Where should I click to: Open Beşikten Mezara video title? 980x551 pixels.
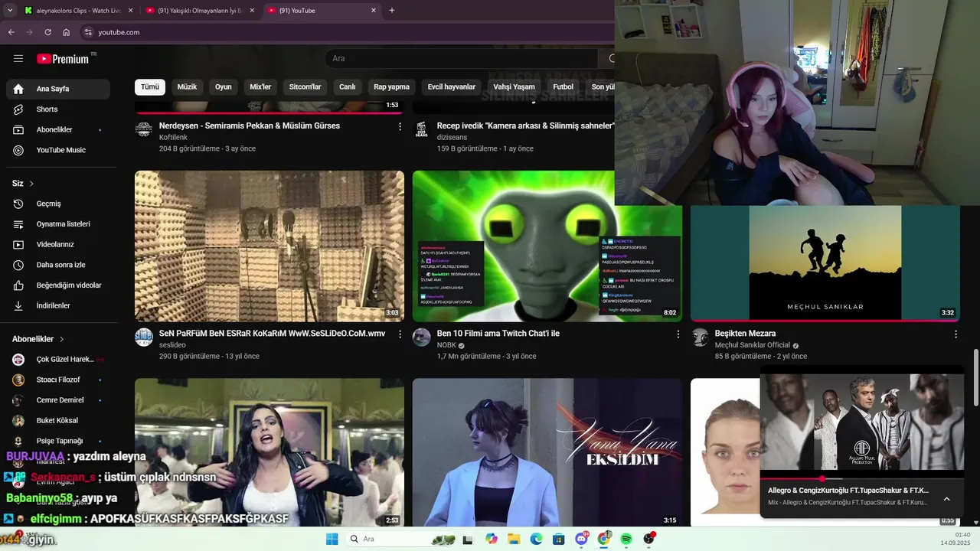pos(746,334)
